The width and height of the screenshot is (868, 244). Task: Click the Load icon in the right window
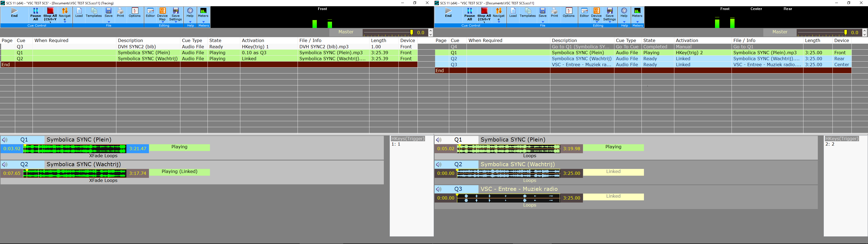coord(513,13)
